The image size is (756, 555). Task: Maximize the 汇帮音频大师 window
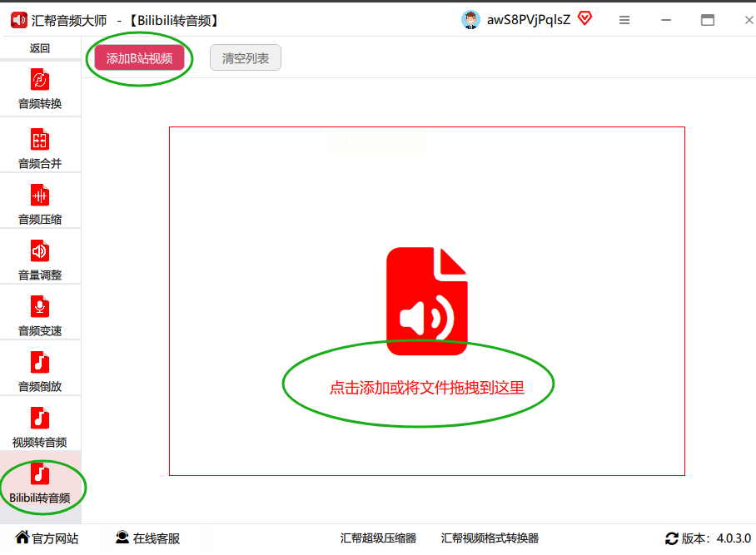708,20
